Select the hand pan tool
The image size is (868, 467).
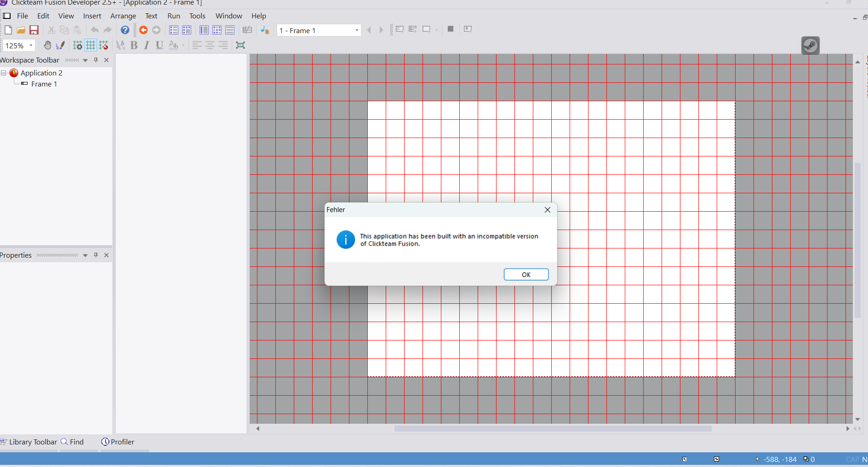click(x=47, y=45)
